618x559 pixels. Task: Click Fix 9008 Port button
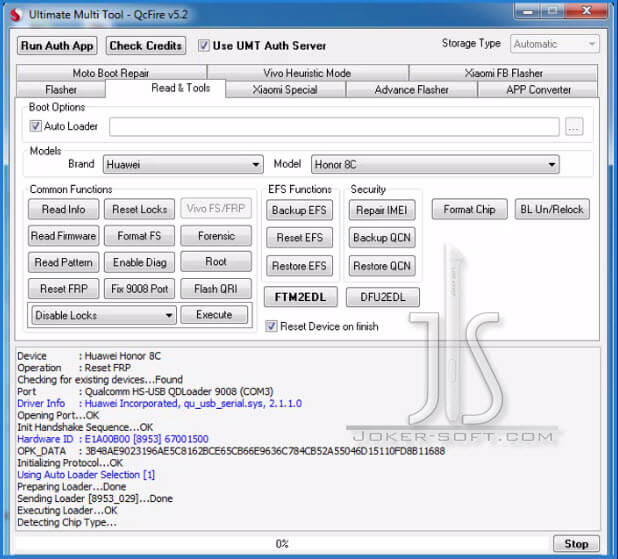tap(140, 289)
